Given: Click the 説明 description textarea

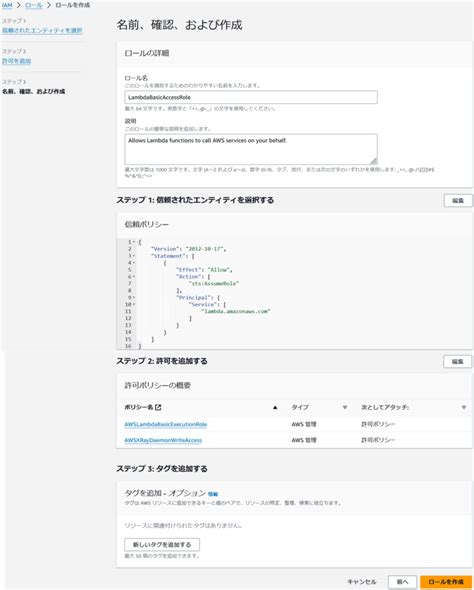Looking at the screenshot, I should (251, 149).
